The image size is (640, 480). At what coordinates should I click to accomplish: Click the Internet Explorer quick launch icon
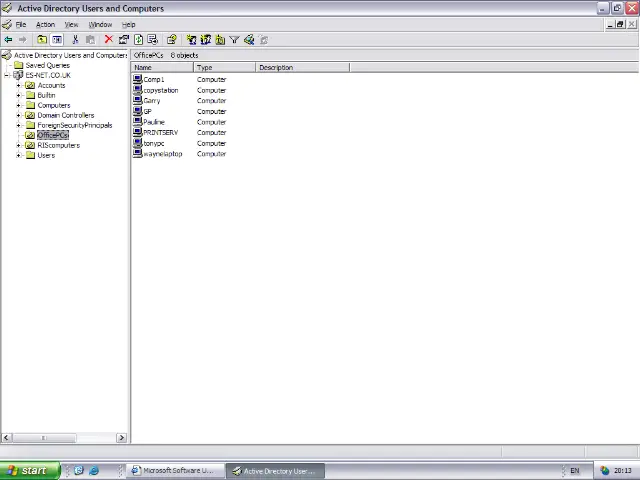[x=94, y=471]
